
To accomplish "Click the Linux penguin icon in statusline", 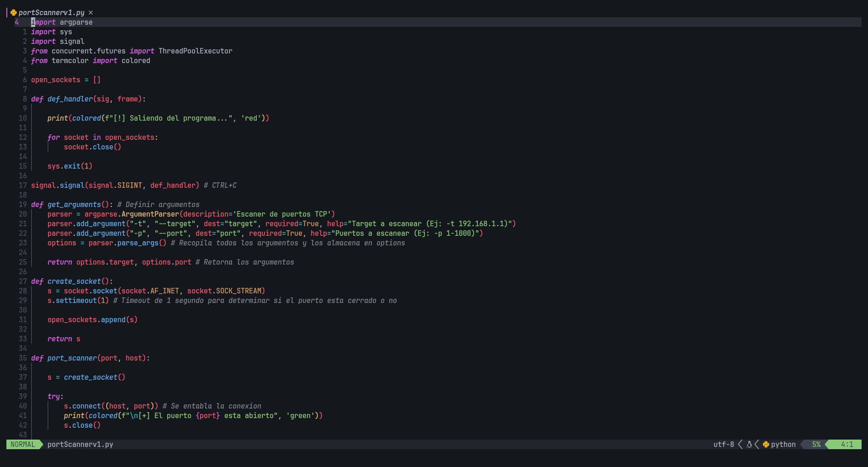I will 749,444.
